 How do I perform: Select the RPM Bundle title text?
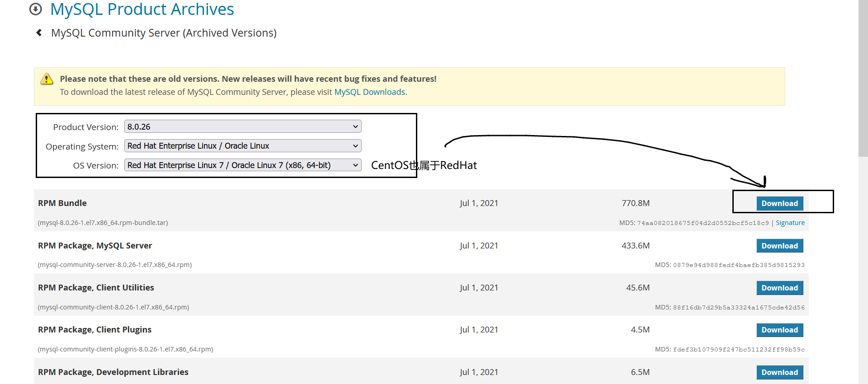click(x=62, y=203)
